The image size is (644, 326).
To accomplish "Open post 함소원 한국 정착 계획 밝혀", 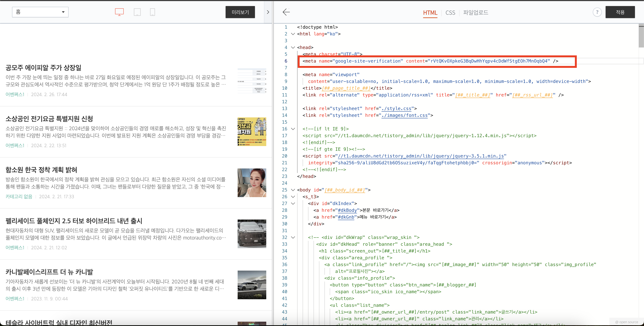I will point(41,170).
